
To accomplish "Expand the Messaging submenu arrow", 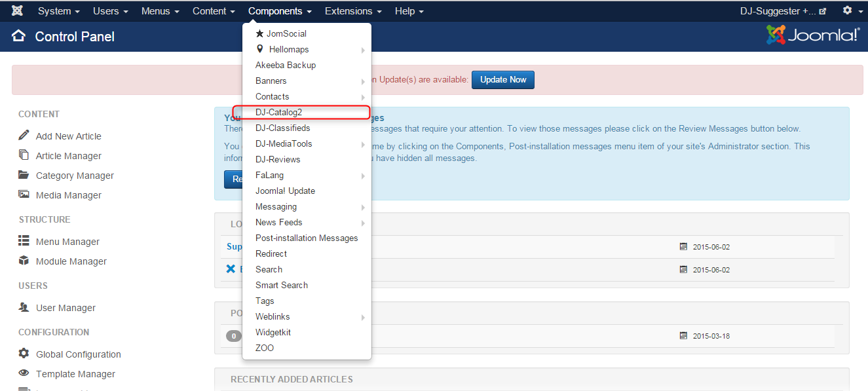I will (363, 207).
